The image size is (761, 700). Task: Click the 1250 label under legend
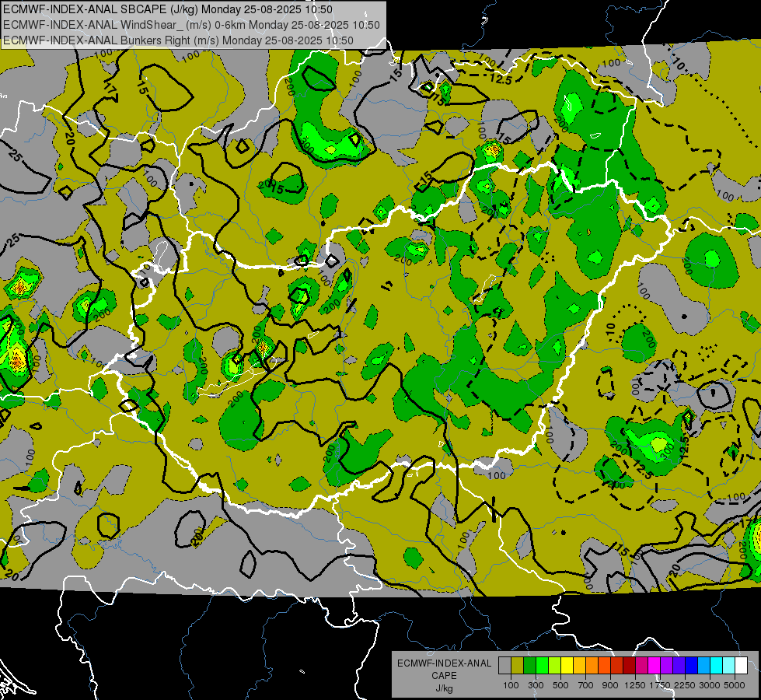click(x=635, y=685)
